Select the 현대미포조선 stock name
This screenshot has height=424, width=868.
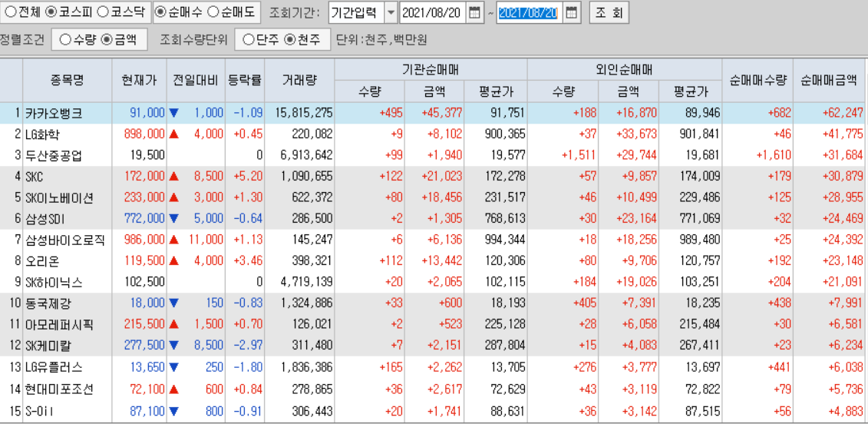[59, 389]
